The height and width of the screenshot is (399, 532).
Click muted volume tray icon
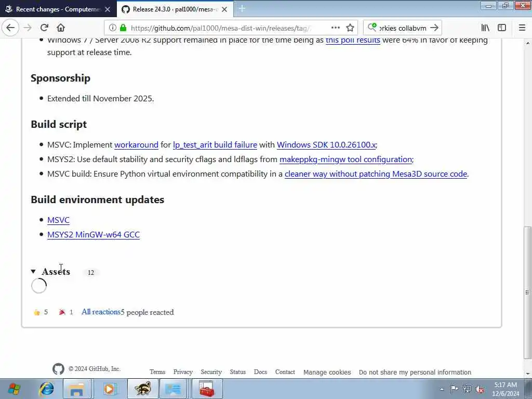(480, 389)
